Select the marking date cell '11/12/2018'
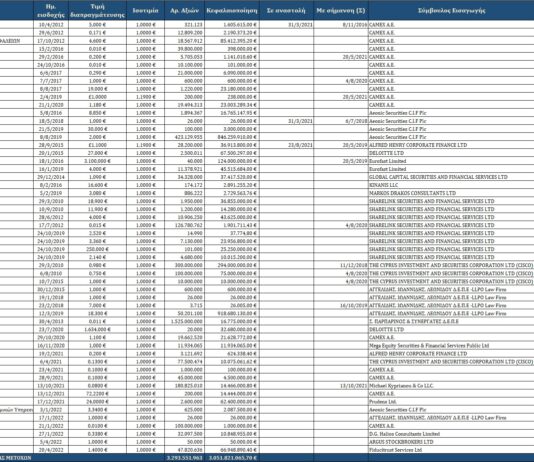This screenshot has height=462, width=534. (341, 265)
